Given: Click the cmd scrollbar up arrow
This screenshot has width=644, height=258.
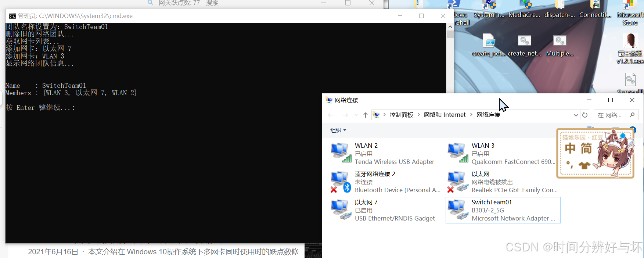Looking at the screenshot, I should pos(450,27).
